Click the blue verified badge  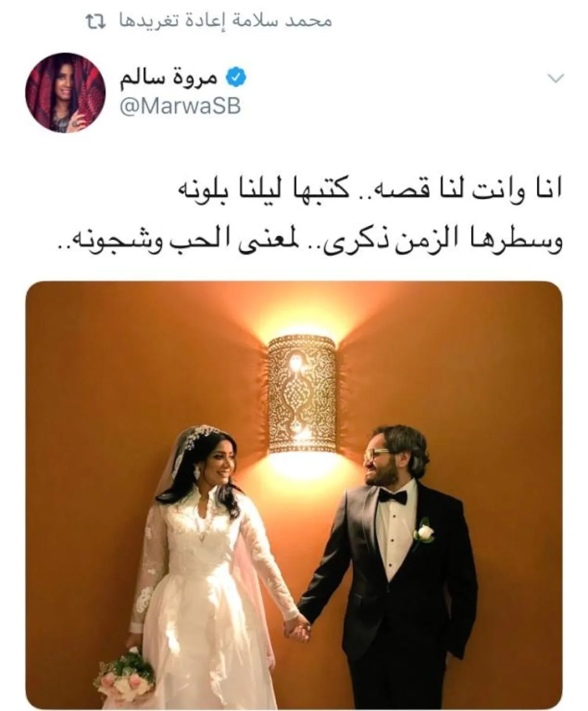[x=234, y=78]
